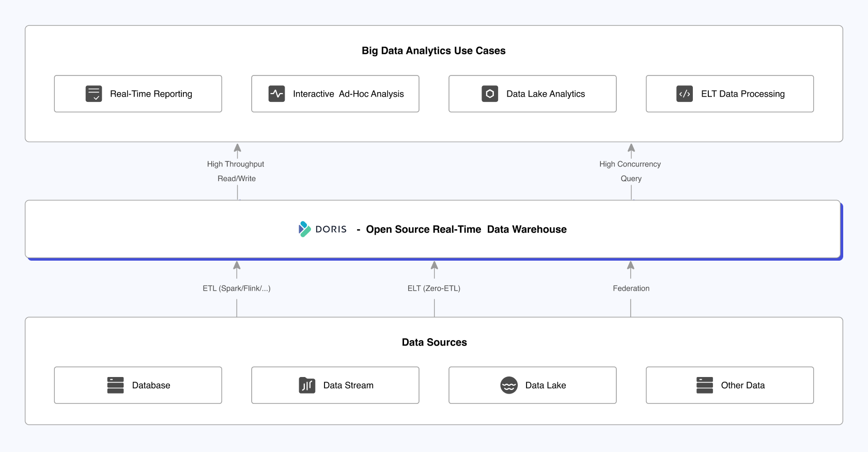The height and width of the screenshot is (452, 868).
Task: Click the Federation label
Action: point(631,288)
